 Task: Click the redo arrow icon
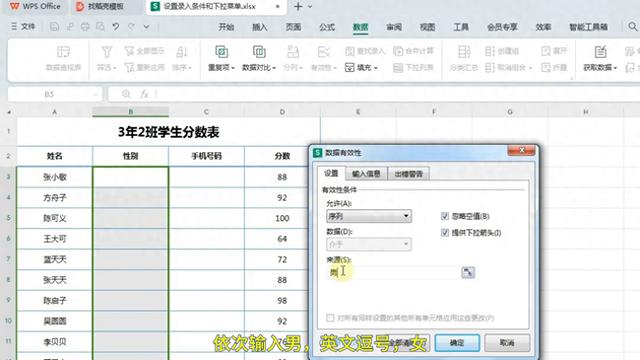pyautogui.click(x=131, y=27)
